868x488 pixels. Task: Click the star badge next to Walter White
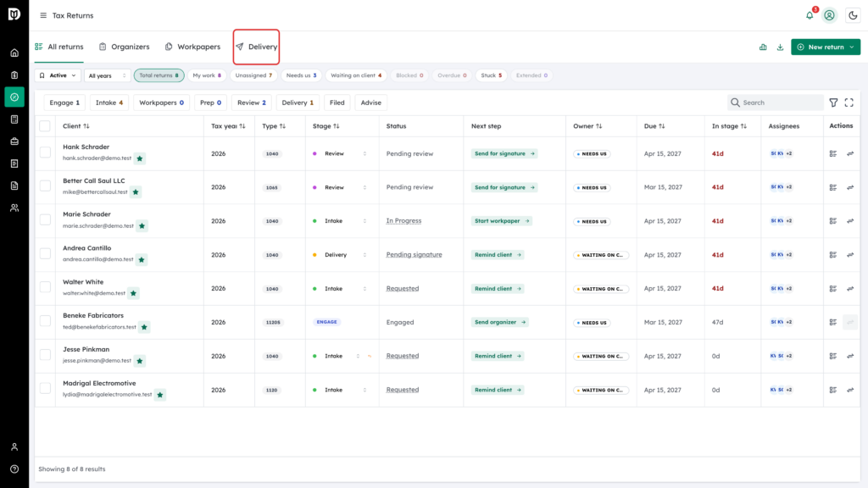coord(133,293)
